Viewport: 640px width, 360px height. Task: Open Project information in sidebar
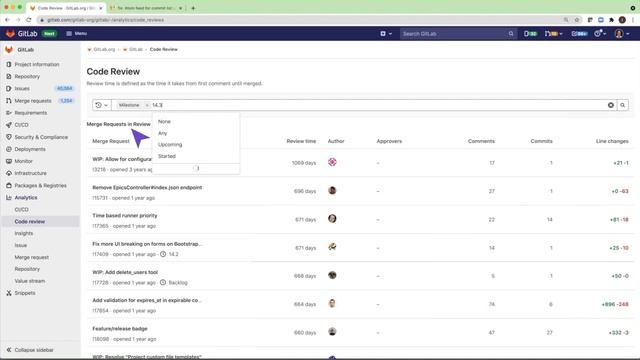point(37,64)
